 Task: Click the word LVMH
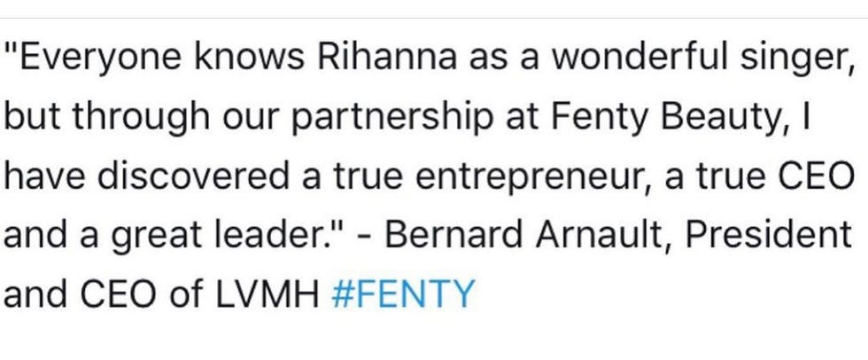coord(267,294)
